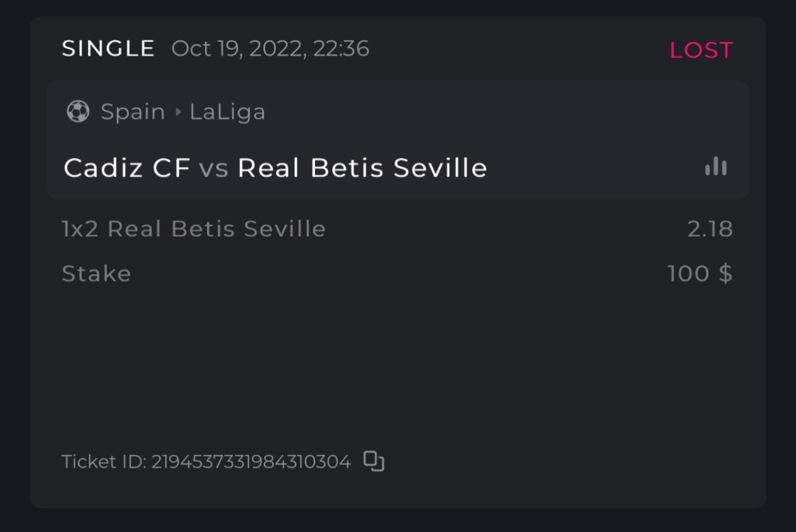
Task: Select the Spain country label
Action: point(133,112)
